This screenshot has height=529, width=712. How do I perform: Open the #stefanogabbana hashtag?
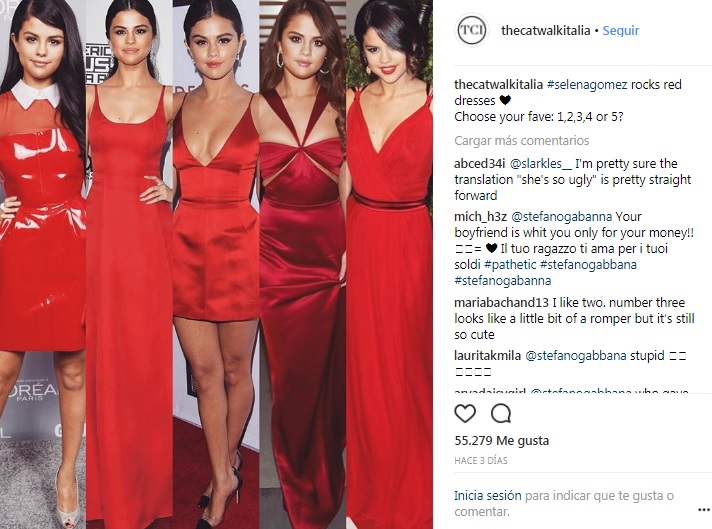coord(588,265)
